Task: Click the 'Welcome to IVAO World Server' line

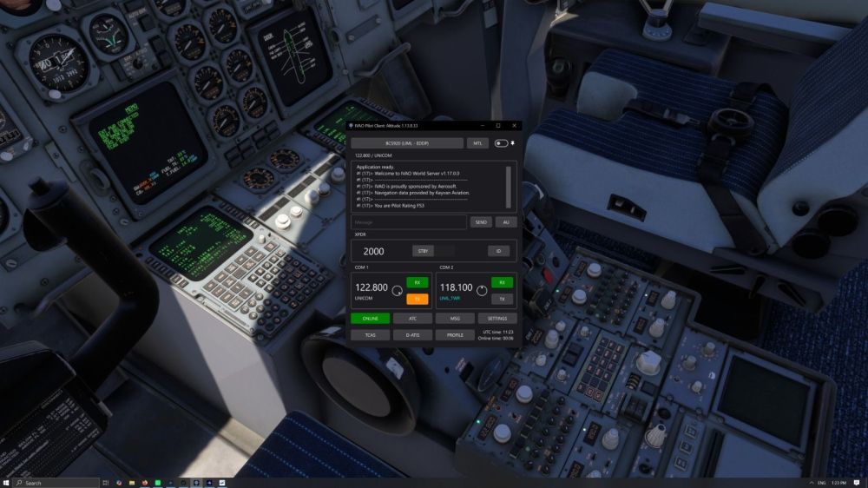Action: pos(408,174)
